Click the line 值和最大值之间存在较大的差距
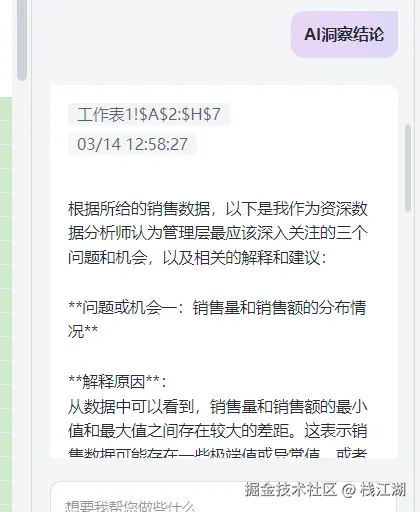Screen dimensions: 420x512 point(218,431)
